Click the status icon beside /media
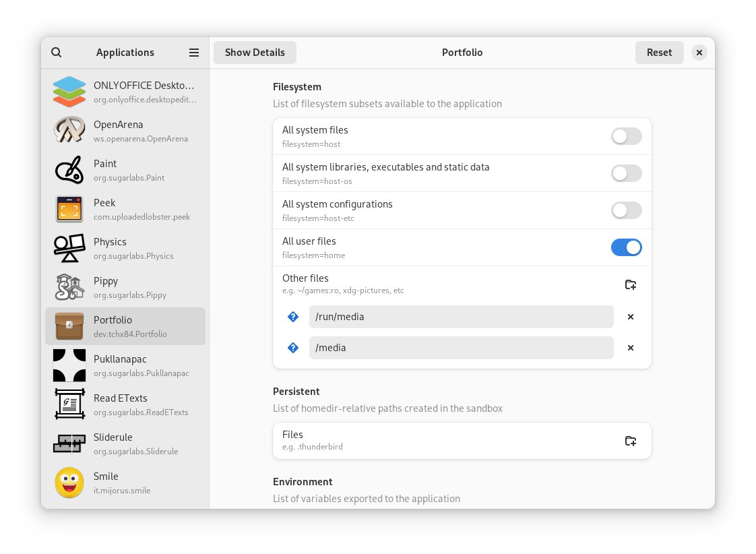 click(293, 348)
